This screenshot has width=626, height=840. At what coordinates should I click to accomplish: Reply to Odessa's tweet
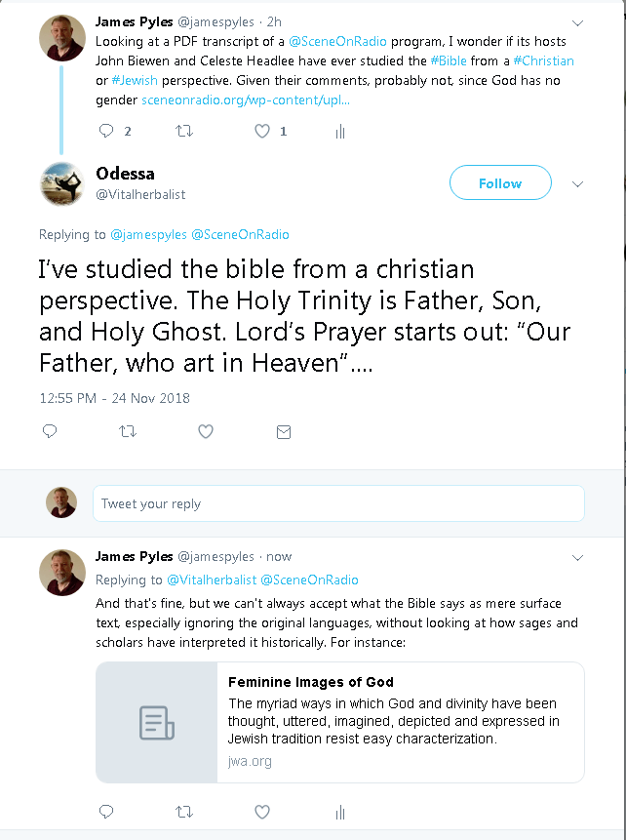click(x=51, y=431)
